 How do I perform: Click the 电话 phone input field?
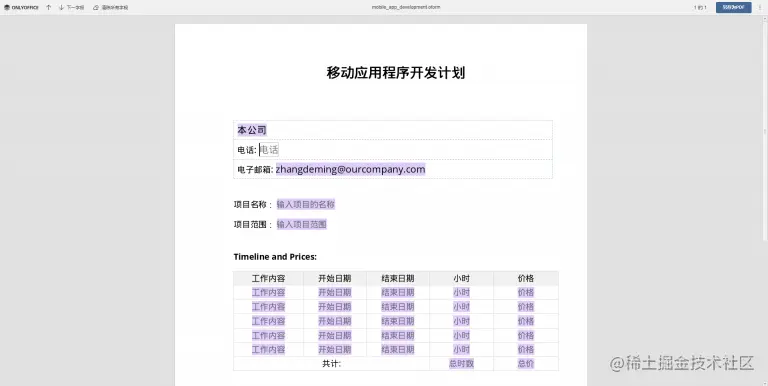point(269,150)
